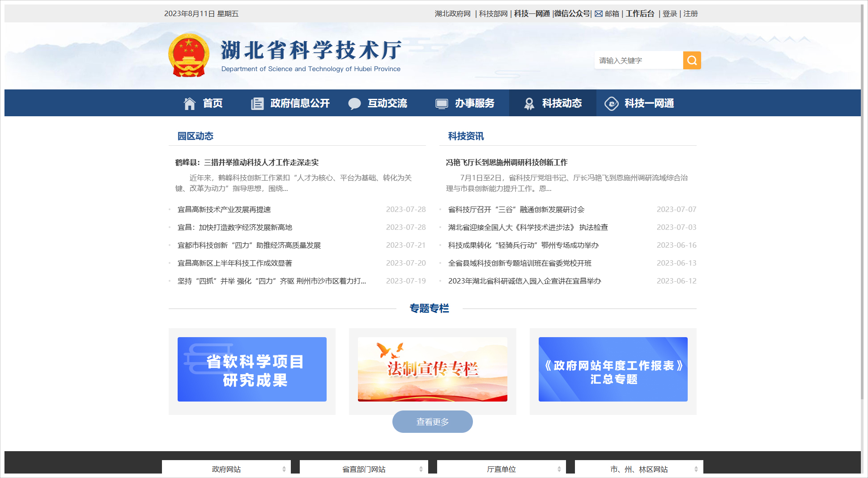Click the envelope icon next to 邮箱

[599, 14]
